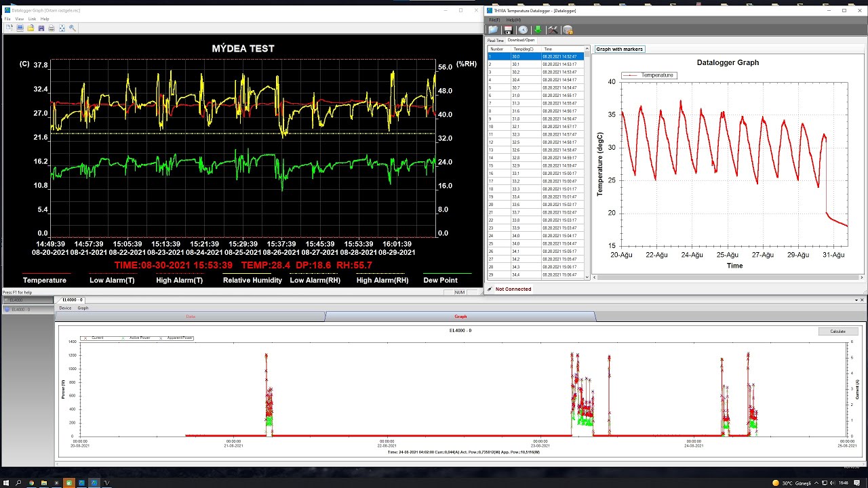Image resolution: width=868 pixels, height=488 pixels.
Task: Open Windows Start button on taskbar
Action: [x=6, y=483]
